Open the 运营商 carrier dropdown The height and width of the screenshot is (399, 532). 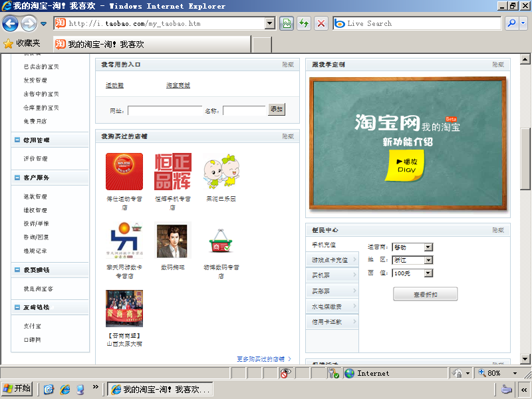412,247
